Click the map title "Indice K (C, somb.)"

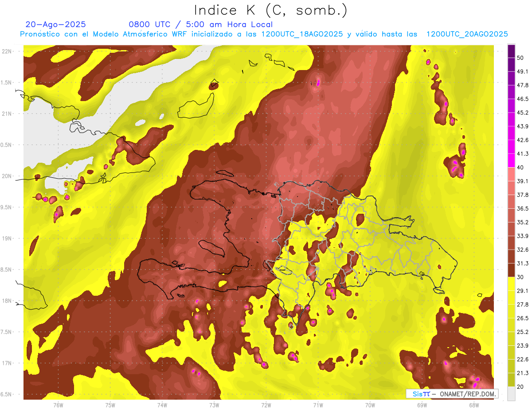(x=270, y=10)
